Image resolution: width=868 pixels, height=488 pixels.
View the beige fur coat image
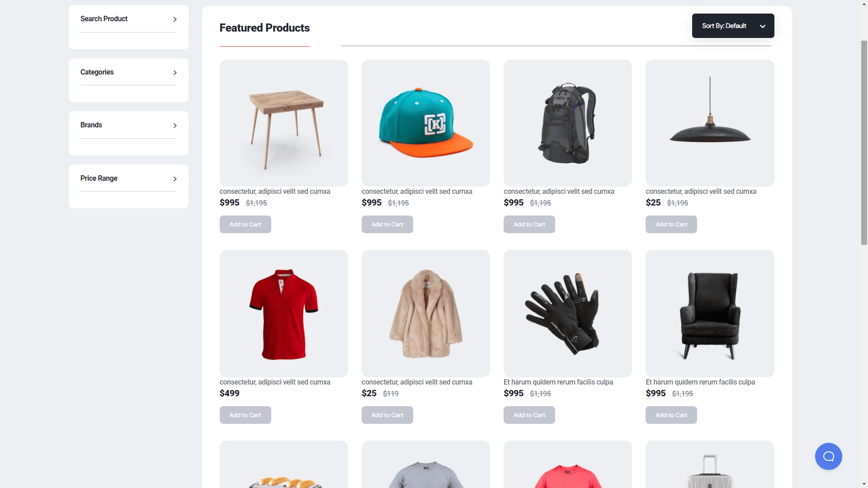[426, 314]
